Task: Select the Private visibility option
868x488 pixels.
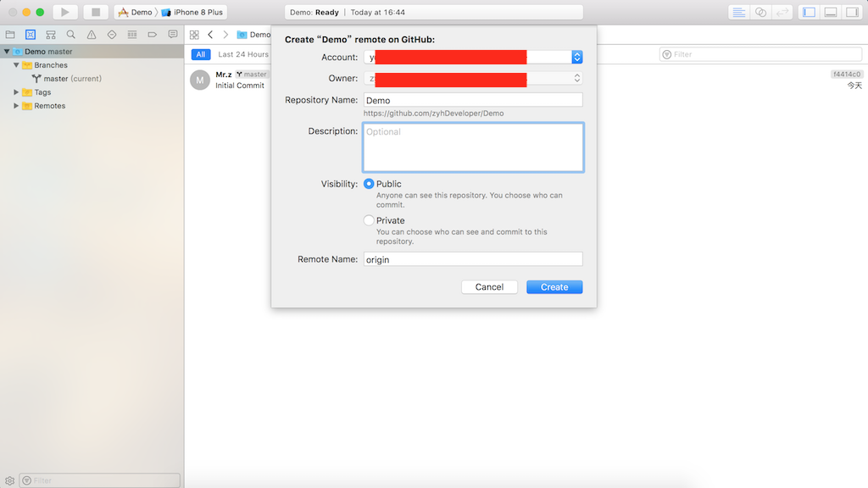Action: pos(369,220)
